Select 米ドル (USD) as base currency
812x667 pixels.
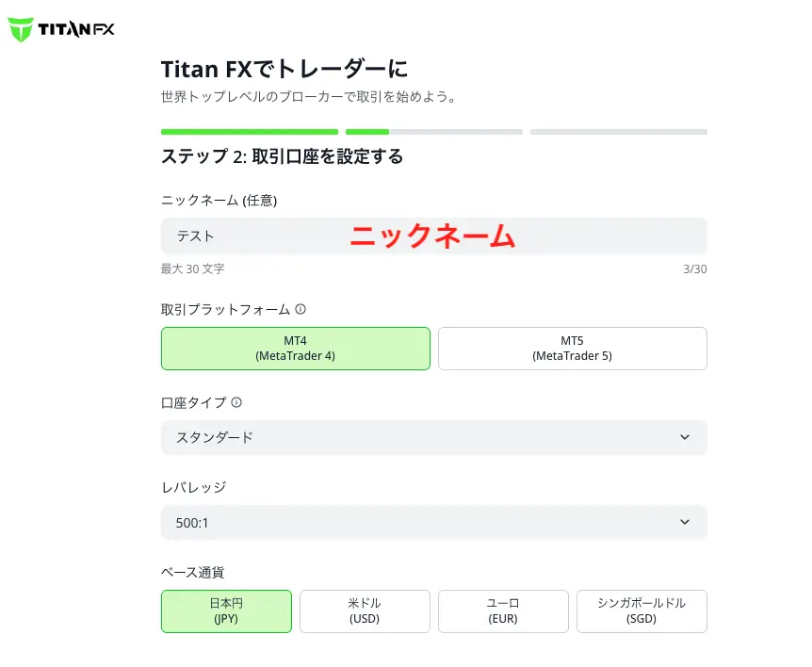(x=365, y=610)
